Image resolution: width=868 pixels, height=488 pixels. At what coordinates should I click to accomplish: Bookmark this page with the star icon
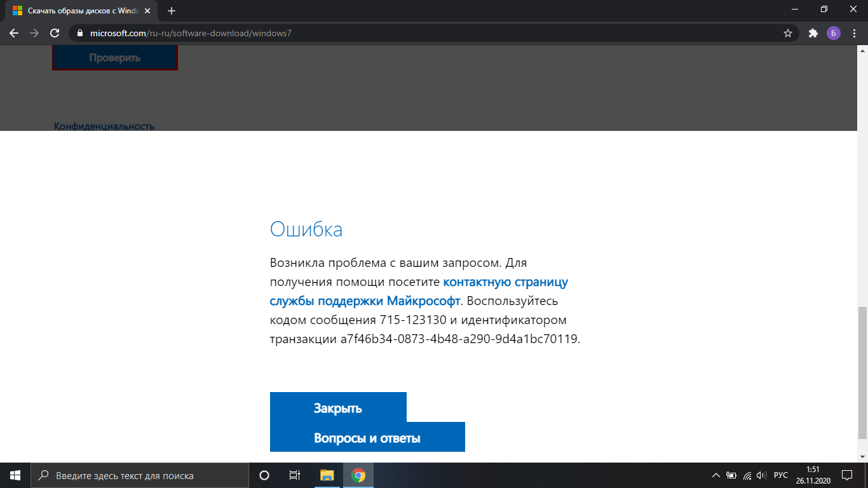[788, 33]
